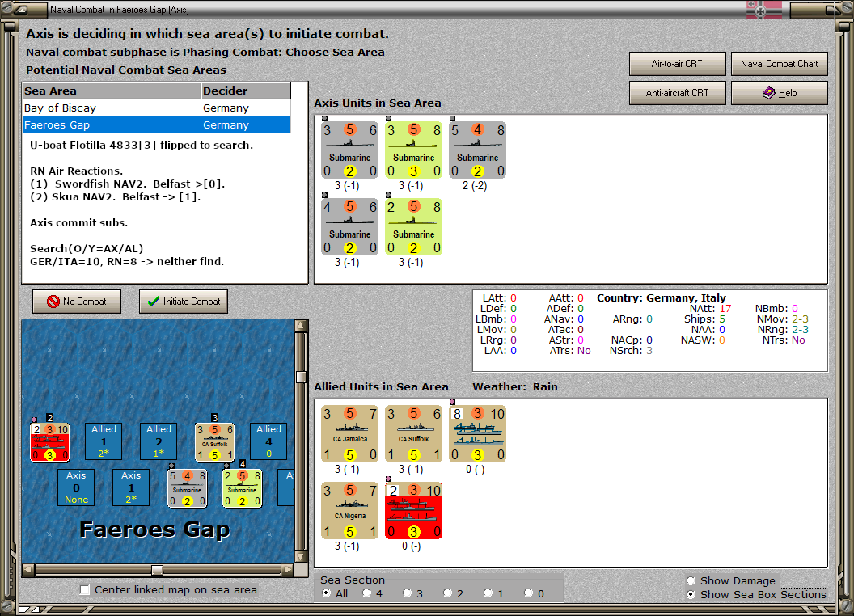
Task: Click the Allied 4 sea box section
Action: click(268, 441)
